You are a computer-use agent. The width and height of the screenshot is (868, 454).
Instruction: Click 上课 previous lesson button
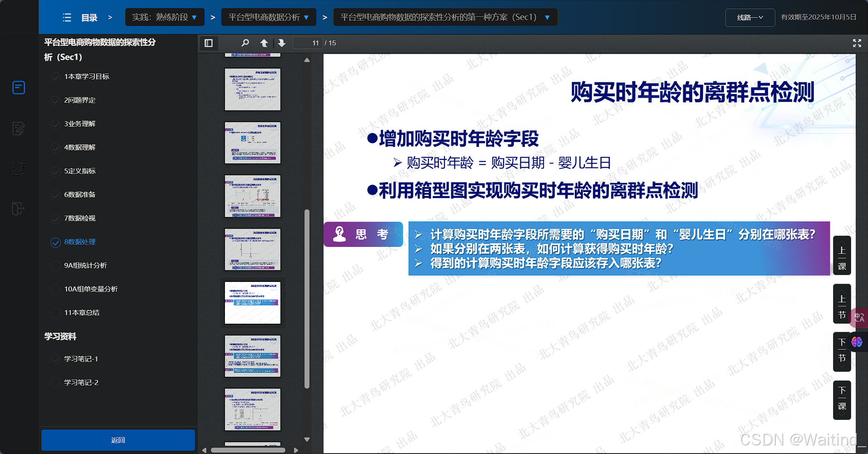click(842, 255)
